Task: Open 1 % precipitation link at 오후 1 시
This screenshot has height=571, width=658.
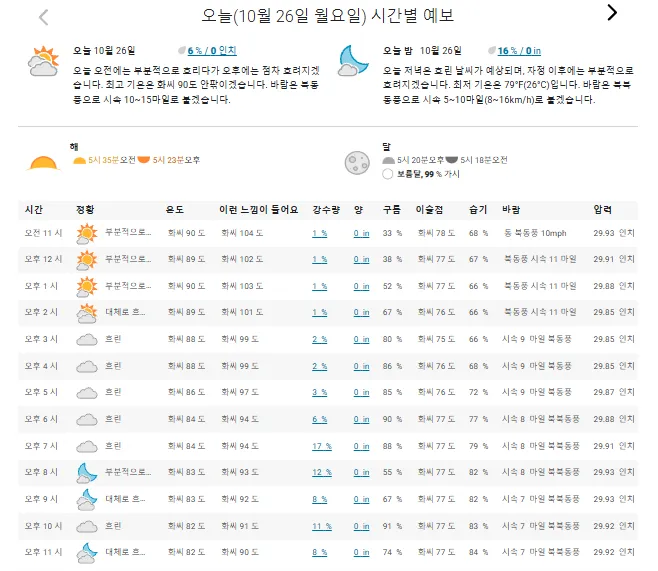Action: [x=319, y=286]
